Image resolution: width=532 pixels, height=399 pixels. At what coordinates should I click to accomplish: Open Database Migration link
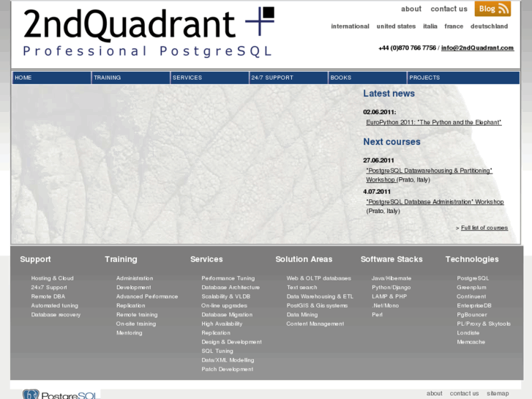pos(227,315)
